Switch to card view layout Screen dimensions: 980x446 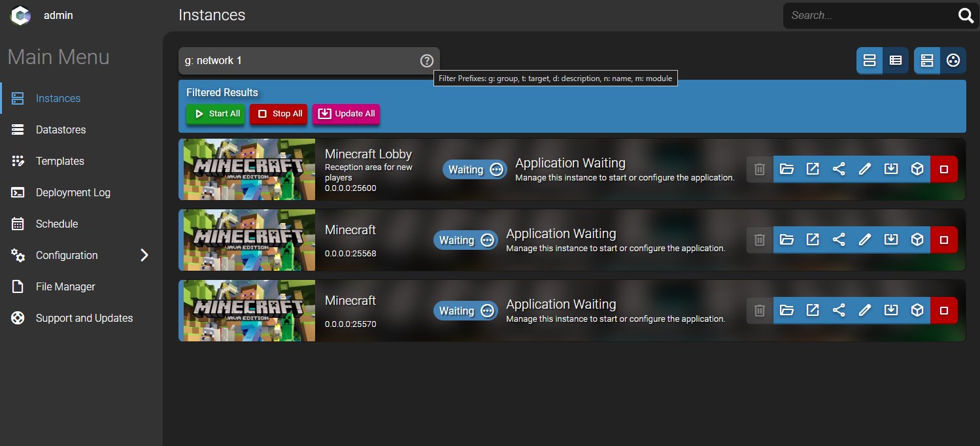[x=870, y=61]
